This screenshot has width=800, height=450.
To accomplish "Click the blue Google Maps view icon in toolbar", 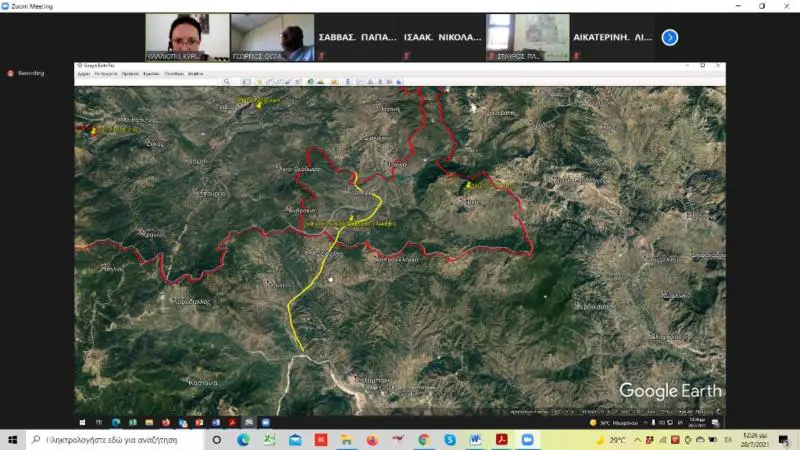I will [x=399, y=82].
